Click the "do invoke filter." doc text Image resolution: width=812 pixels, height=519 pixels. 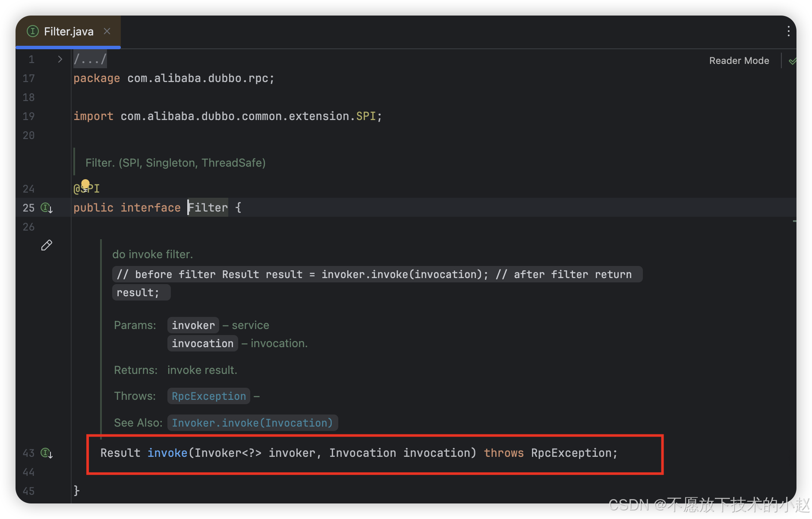tap(152, 254)
